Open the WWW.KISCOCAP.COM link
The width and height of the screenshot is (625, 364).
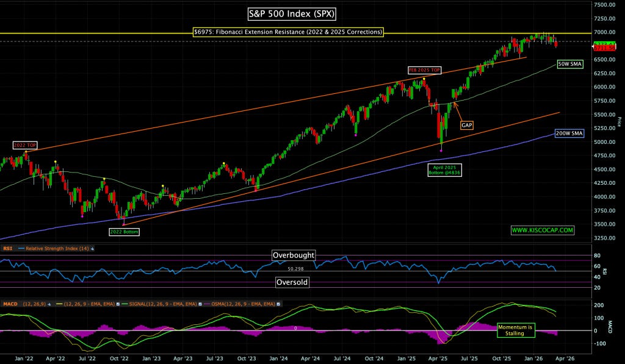click(543, 230)
